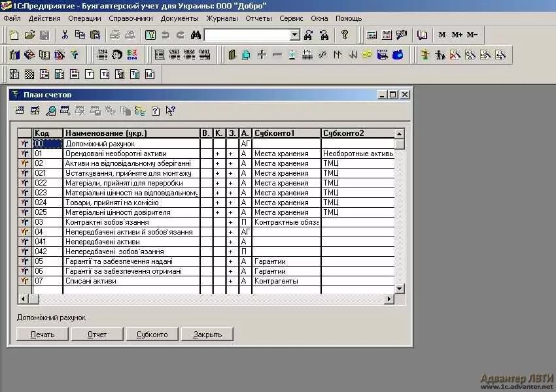This screenshot has width=556, height=392.
Task: Open the Сервис menu
Action: click(x=291, y=18)
